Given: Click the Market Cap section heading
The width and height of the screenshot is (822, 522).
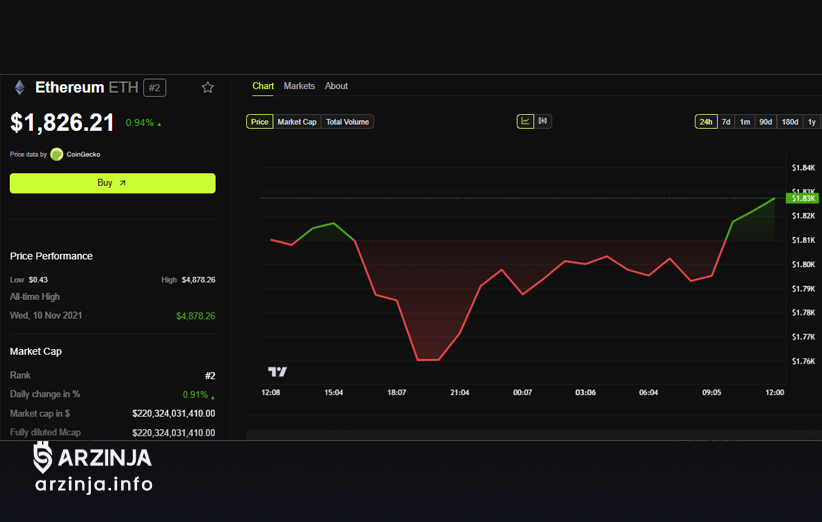Looking at the screenshot, I should [36, 352].
